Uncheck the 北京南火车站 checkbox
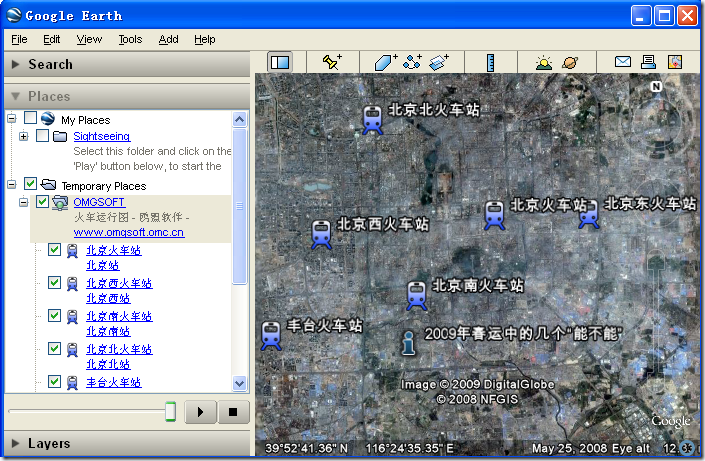The width and height of the screenshot is (705, 461). tap(54, 315)
